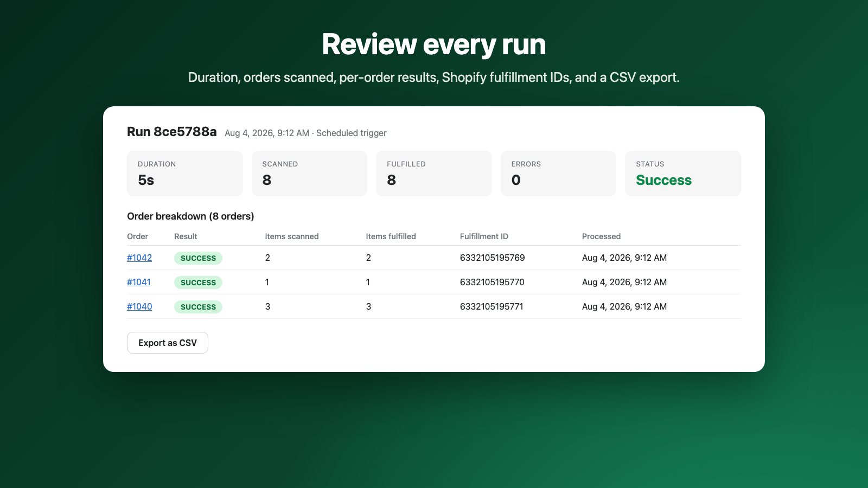Click the Run 8ce5788a heading
The width and height of the screenshot is (868, 488).
(172, 132)
